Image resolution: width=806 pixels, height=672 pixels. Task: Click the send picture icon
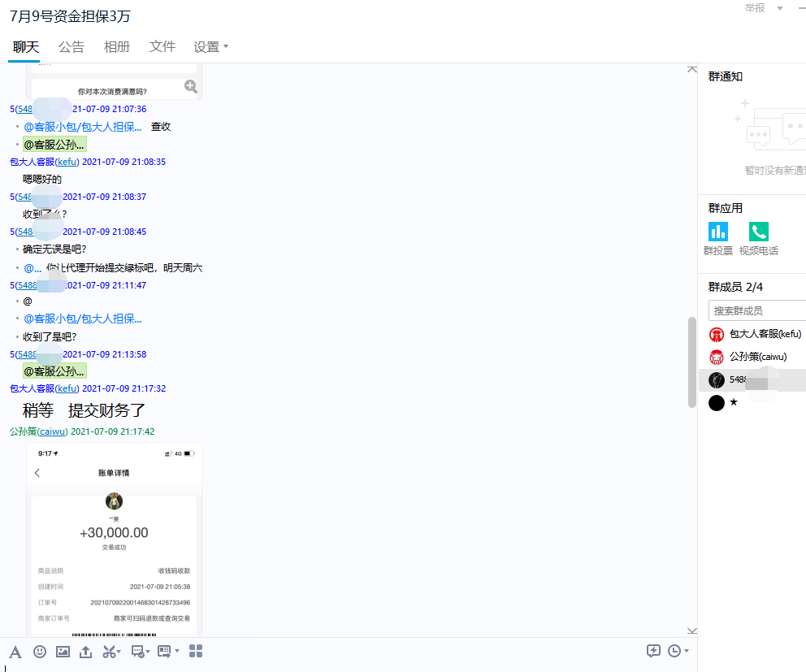63,652
